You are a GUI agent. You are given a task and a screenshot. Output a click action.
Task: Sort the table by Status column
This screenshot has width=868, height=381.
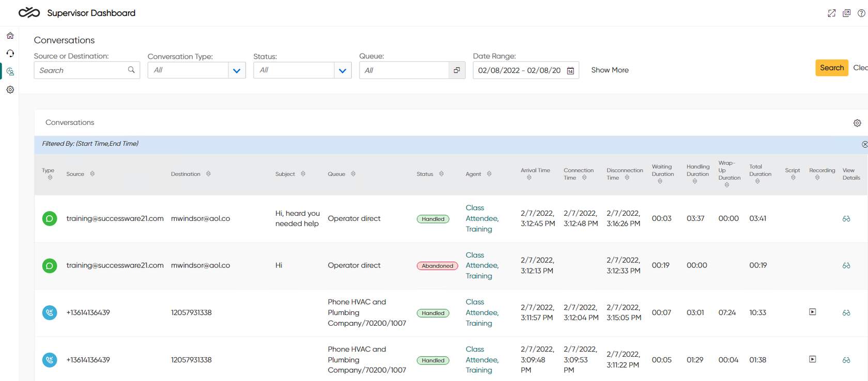coord(441,174)
